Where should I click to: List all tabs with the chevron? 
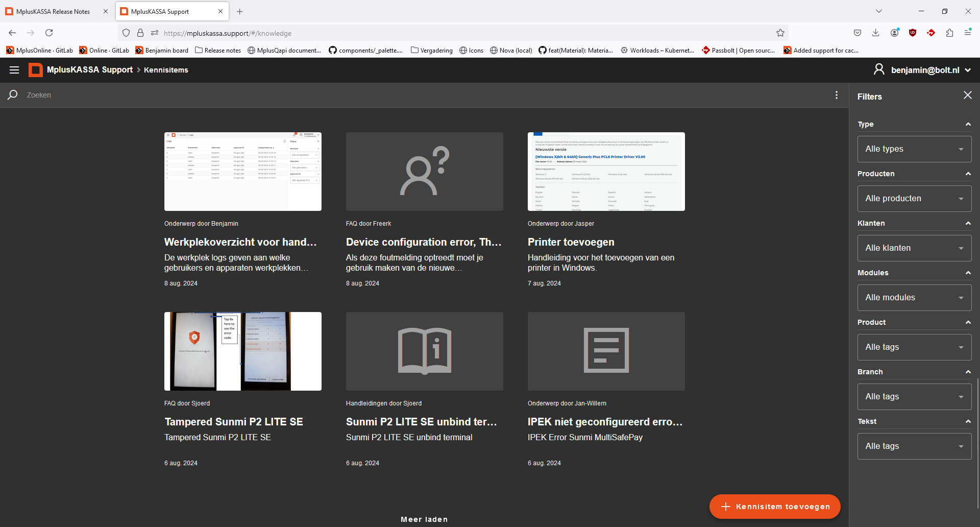coord(879,11)
